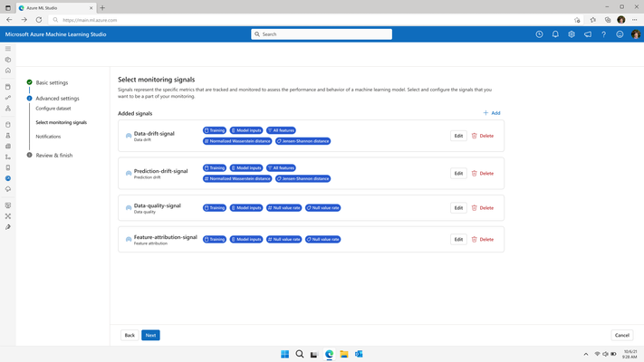
Task: Click the Feature-attribution-signal signal icon
Action: tap(129, 239)
